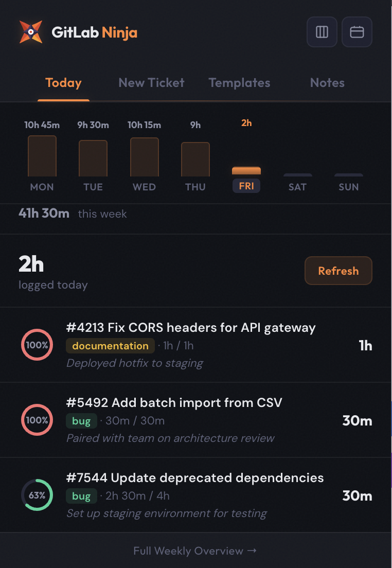Select Monday in the weekly chart
The image size is (392, 568).
[x=42, y=155]
